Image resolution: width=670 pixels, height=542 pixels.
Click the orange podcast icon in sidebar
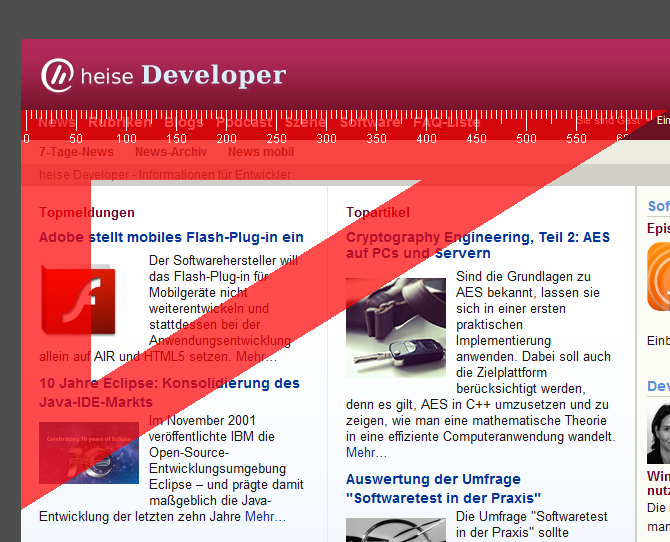(658, 277)
